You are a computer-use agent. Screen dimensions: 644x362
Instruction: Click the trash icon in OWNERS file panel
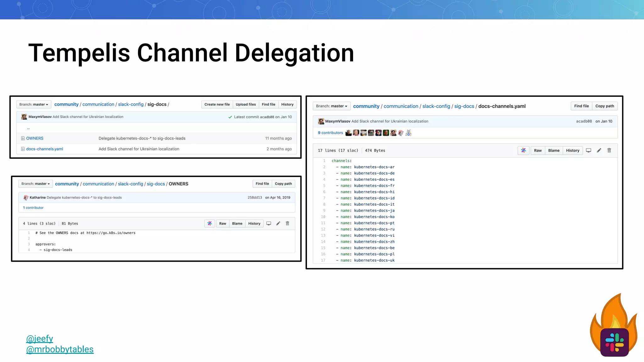(287, 223)
